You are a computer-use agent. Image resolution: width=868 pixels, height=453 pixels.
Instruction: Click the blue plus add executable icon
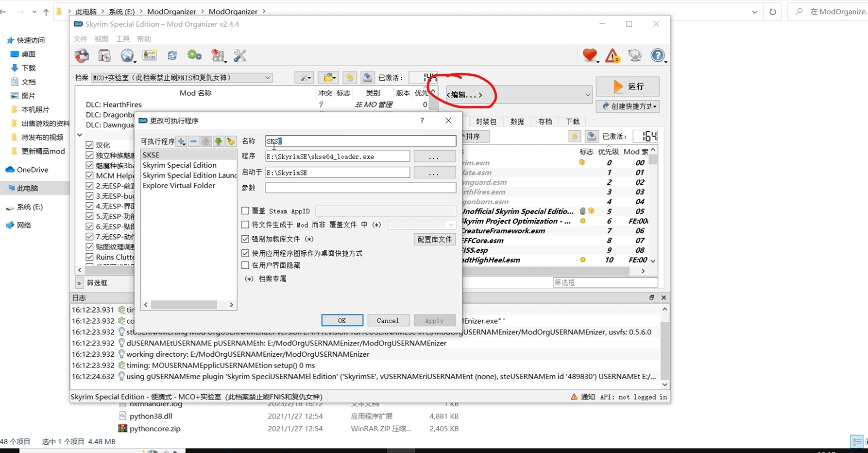(181, 141)
